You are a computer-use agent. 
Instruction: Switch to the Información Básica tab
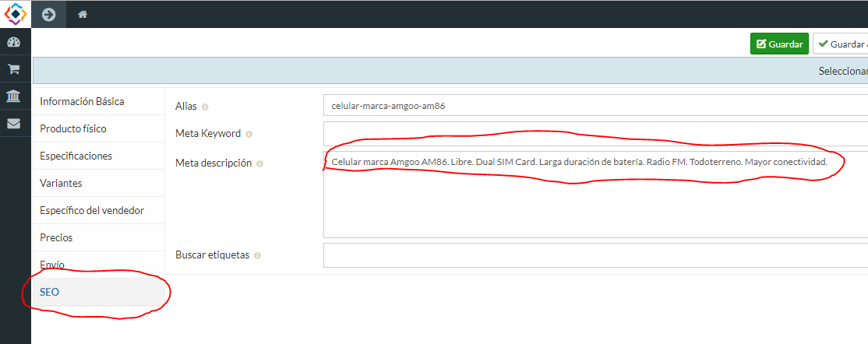(82, 101)
